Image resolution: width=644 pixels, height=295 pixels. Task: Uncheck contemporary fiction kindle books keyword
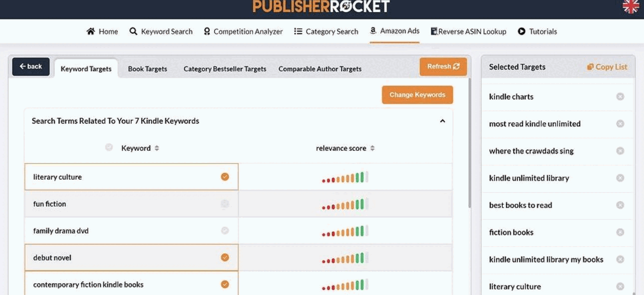[x=225, y=285]
